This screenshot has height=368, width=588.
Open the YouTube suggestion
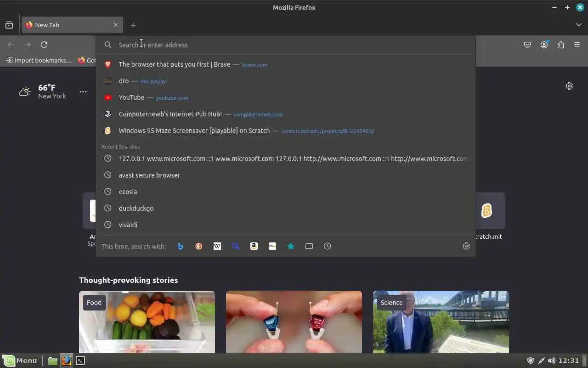point(286,98)
